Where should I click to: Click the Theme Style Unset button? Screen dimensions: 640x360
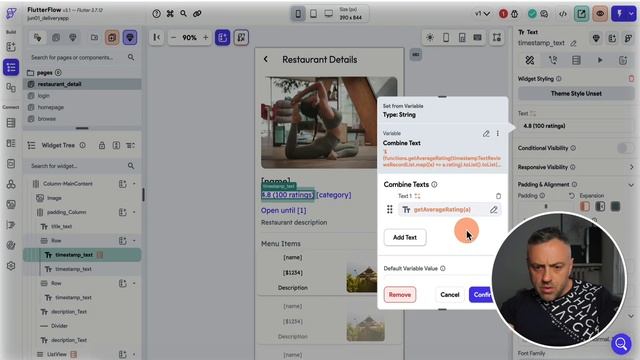click(x=576, y=93)
